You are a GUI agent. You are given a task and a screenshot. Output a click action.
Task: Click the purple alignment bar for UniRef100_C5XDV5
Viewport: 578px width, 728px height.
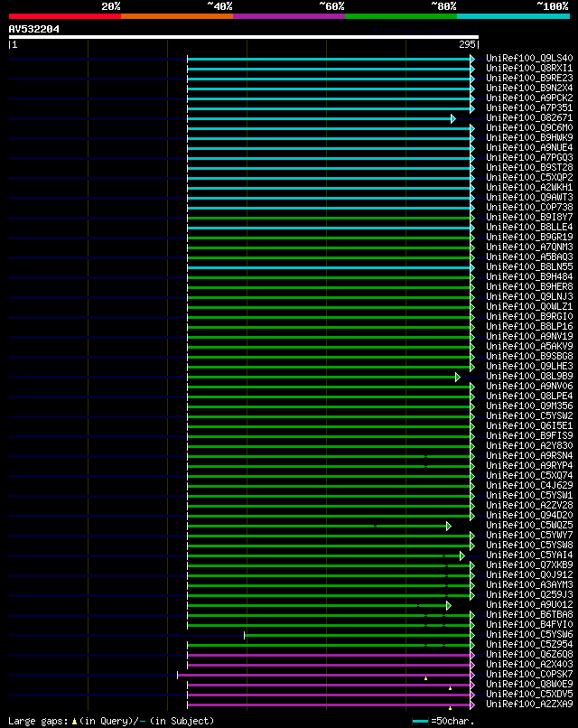pos(328,695)
